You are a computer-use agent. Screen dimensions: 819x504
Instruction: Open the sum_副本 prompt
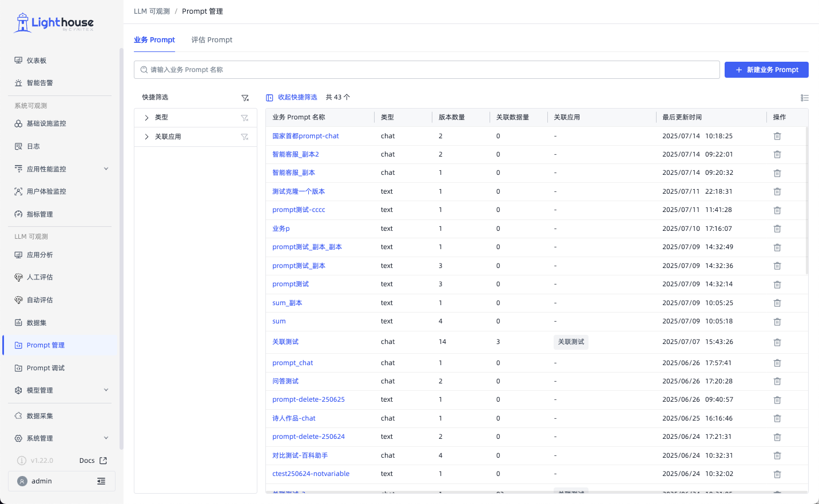pos(287,303)
